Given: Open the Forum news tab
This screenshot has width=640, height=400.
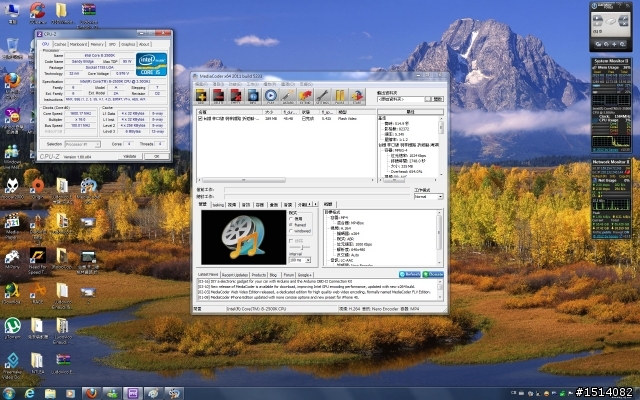Looking at the screenshot, I should click(289, 275).
